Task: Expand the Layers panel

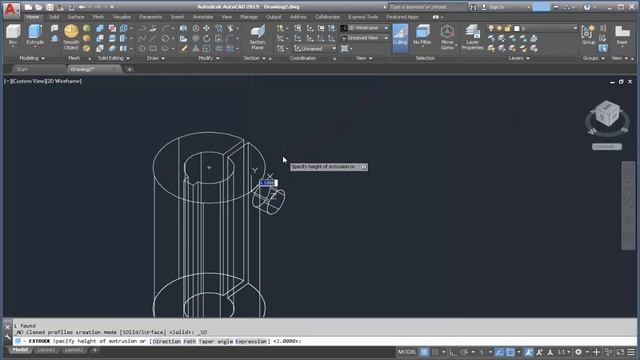Action: tap(519, 58)
